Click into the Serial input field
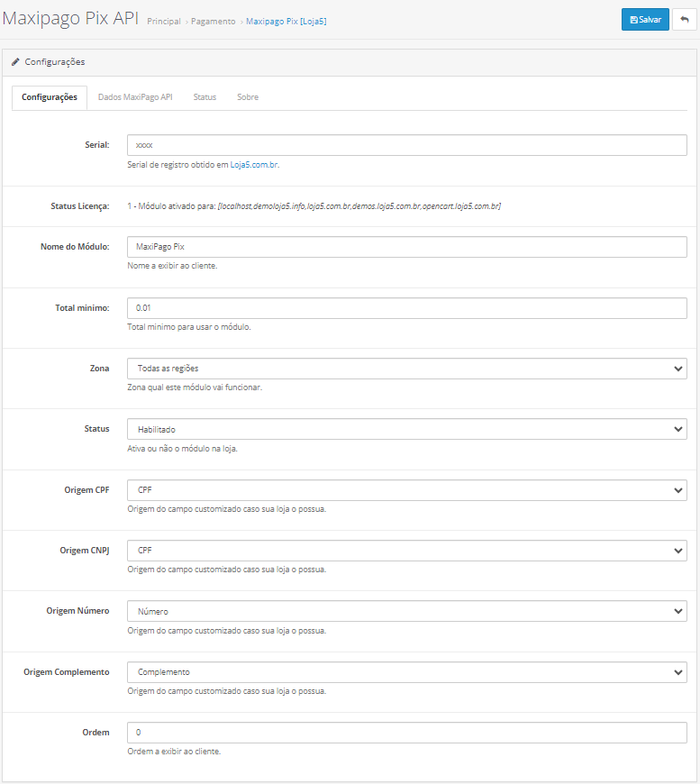 tap(406, 145)
